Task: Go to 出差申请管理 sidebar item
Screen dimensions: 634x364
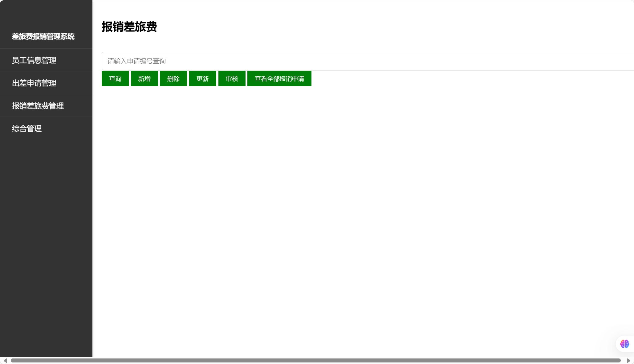Action: [34, 83]
